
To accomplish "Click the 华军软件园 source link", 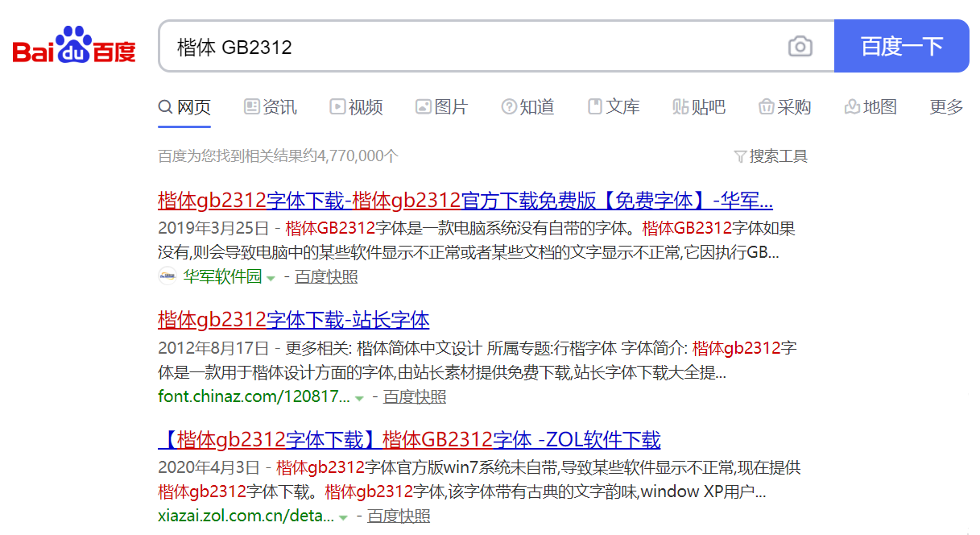I will click(223, 276).
